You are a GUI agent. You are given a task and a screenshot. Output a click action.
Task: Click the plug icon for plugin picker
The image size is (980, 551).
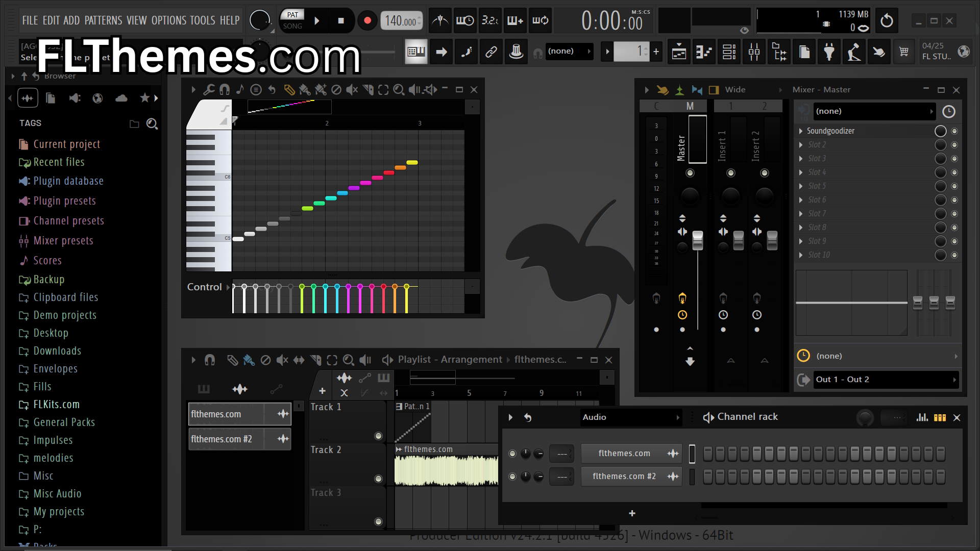[829, 52]
